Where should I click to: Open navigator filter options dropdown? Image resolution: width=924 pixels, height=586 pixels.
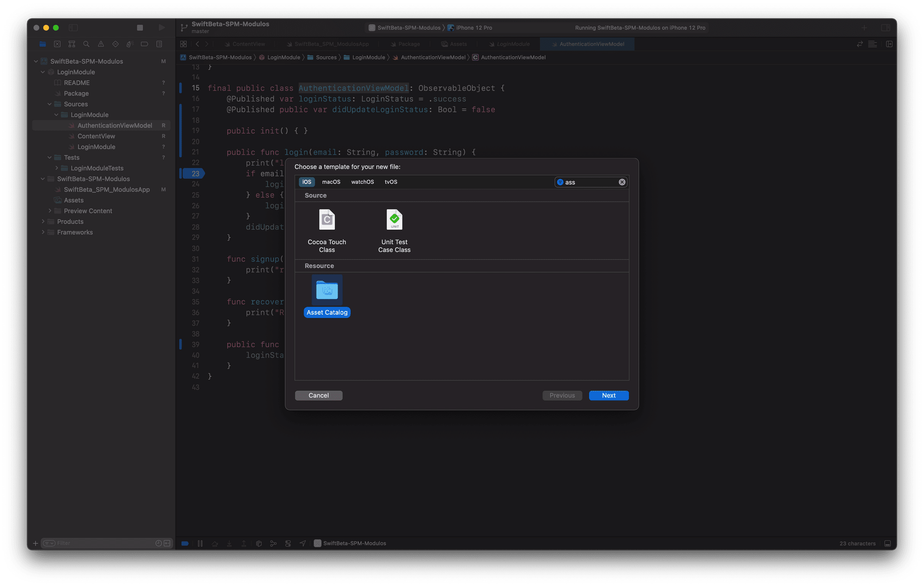49,543
